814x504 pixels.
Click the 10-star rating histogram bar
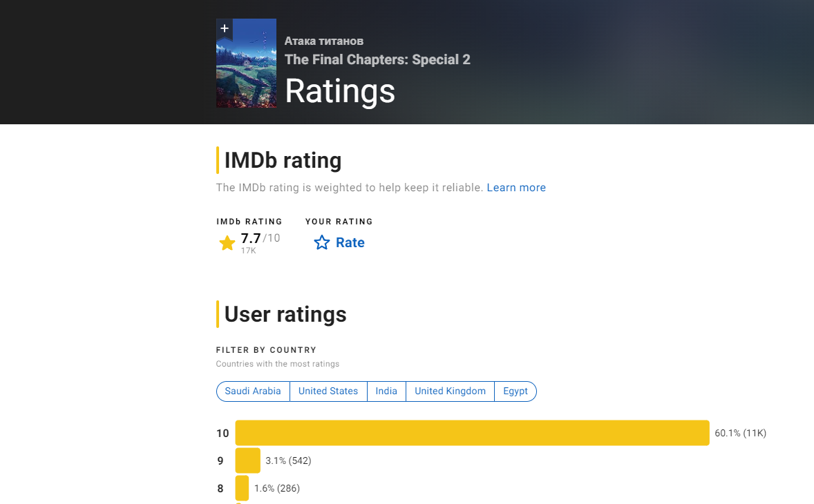tap(472, 433)
